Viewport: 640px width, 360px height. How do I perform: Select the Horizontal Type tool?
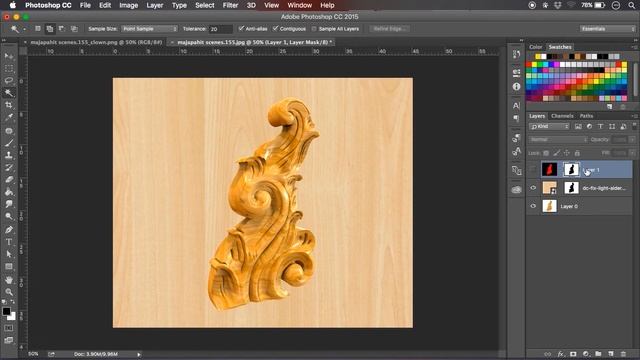[x=9, y=242]
